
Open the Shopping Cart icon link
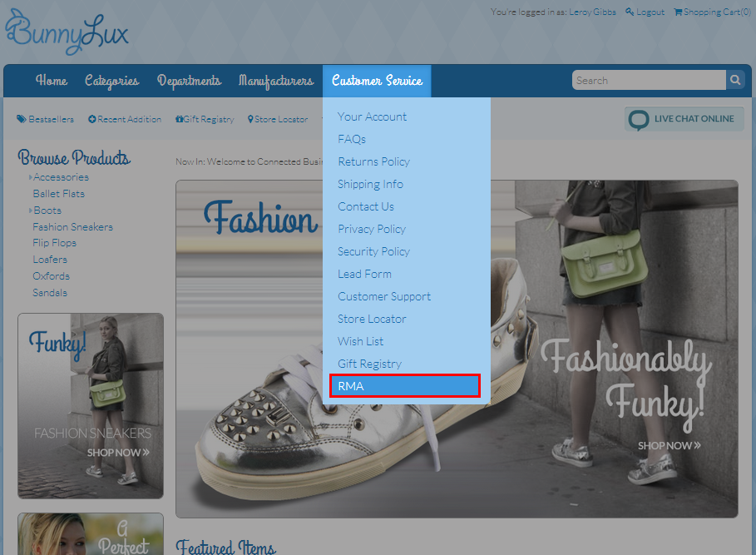678,12
